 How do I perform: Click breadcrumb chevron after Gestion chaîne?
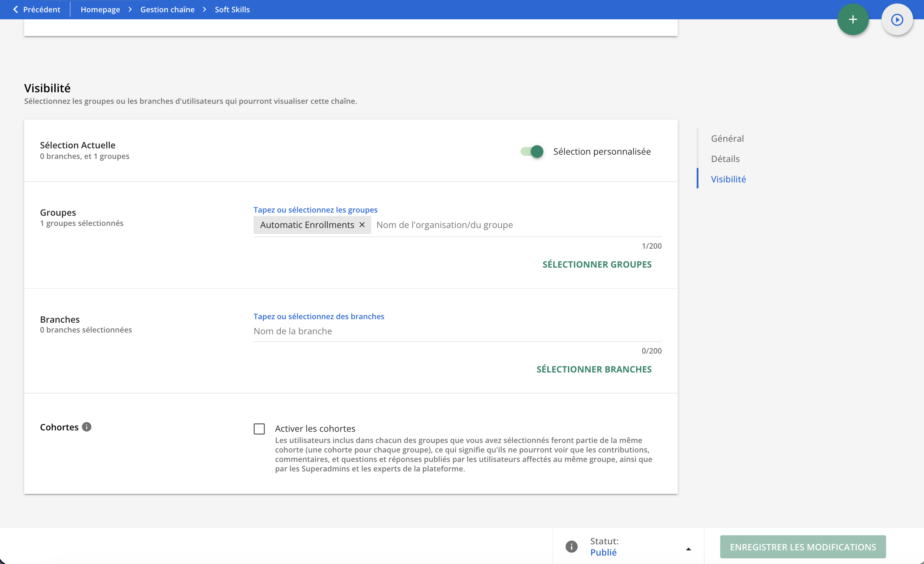click(205, 9)
